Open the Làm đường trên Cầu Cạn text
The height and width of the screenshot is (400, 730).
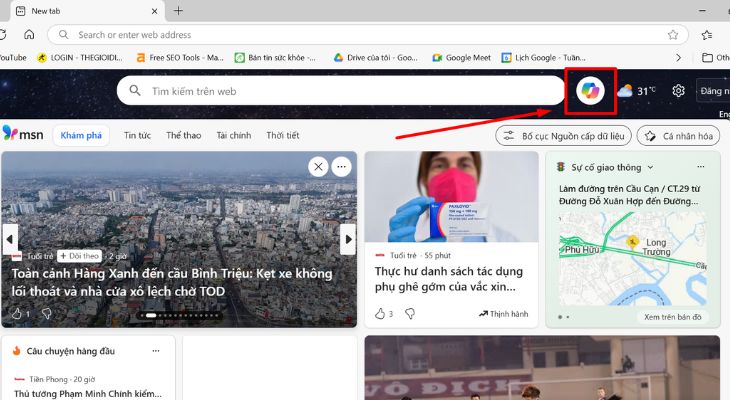click(x=629, y=195)
